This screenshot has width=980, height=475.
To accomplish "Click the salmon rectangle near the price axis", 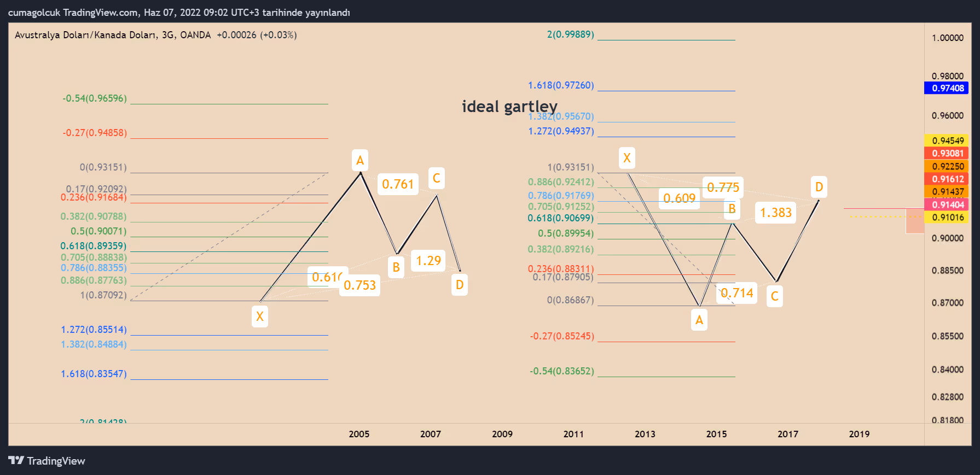I will pos(915,221).
